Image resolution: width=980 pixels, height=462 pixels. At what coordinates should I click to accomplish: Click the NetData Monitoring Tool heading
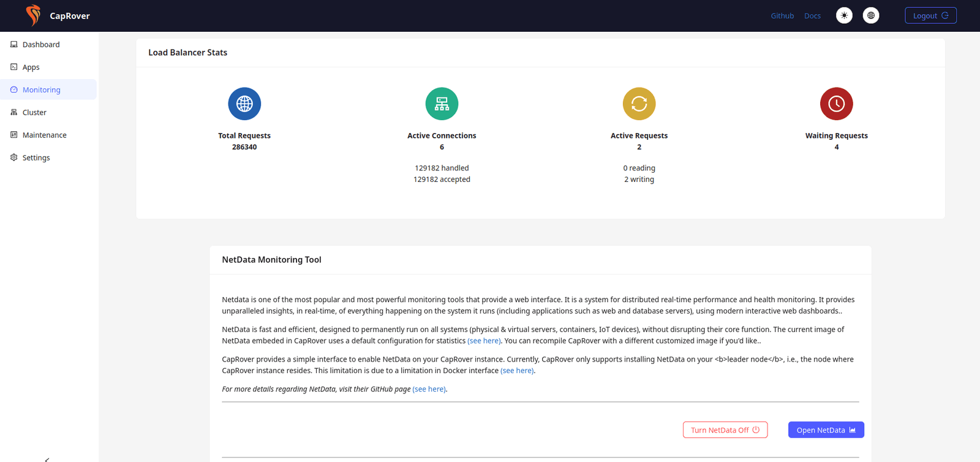pos(271,260)
